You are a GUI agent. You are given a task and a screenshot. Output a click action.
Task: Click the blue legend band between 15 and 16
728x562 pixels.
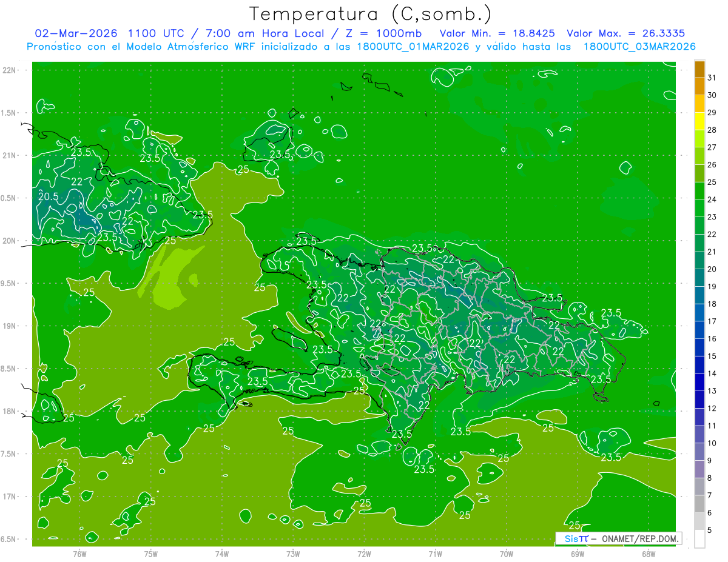pyautogui.click(x=699, y=348)
